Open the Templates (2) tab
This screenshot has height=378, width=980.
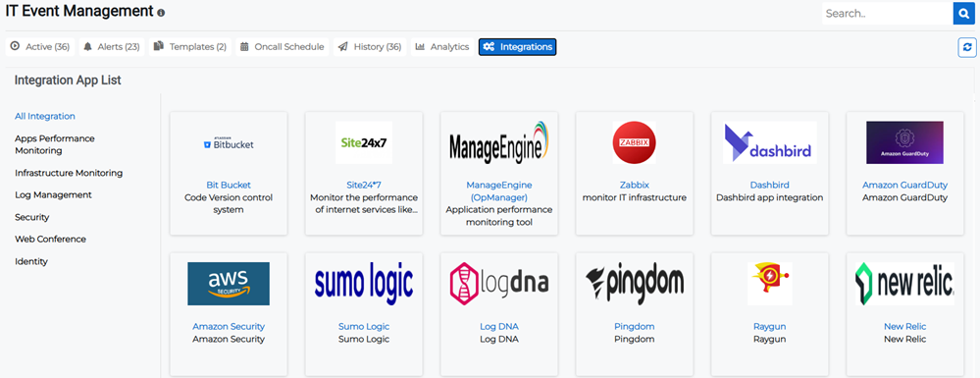pos(190,47)
